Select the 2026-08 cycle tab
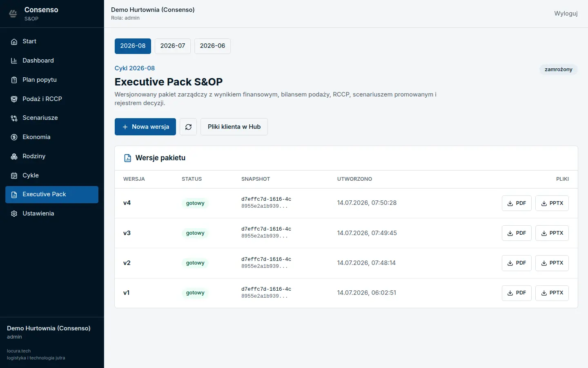588x368 pixels. click(133, 46)
